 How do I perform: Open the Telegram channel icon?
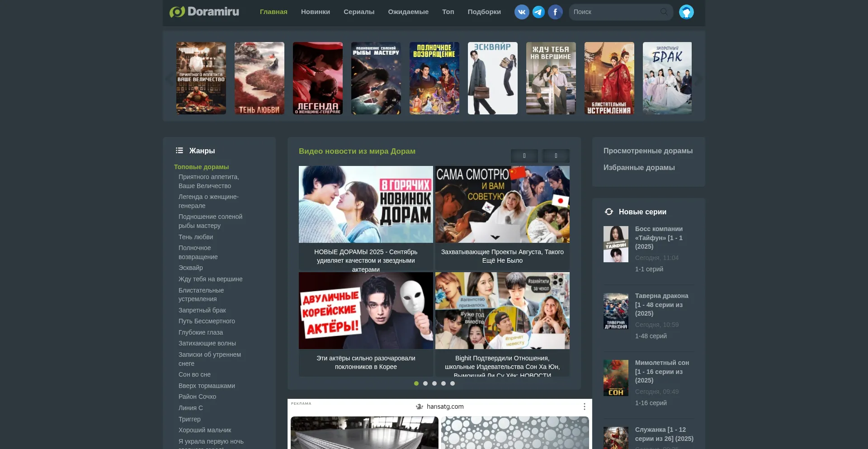point(538,12)
